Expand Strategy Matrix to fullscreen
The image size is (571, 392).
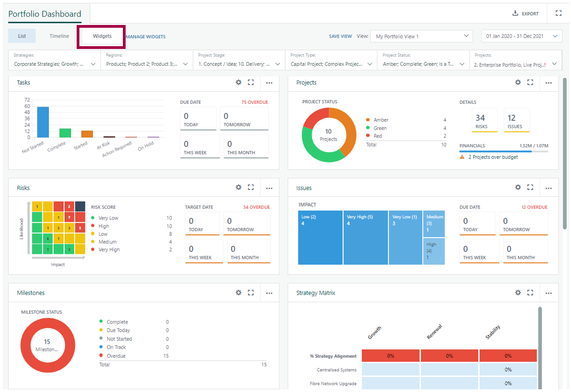[x=530, y=293]
